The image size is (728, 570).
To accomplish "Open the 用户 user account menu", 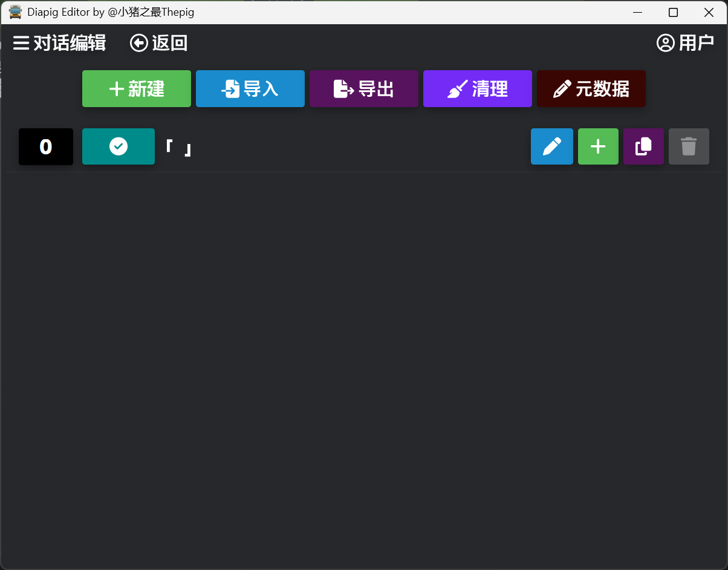I will [685, 43].
